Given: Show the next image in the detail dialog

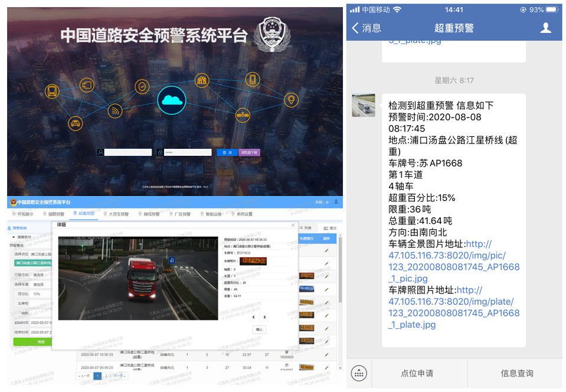Looking at the screenshot, I should [x=265, y=317].
